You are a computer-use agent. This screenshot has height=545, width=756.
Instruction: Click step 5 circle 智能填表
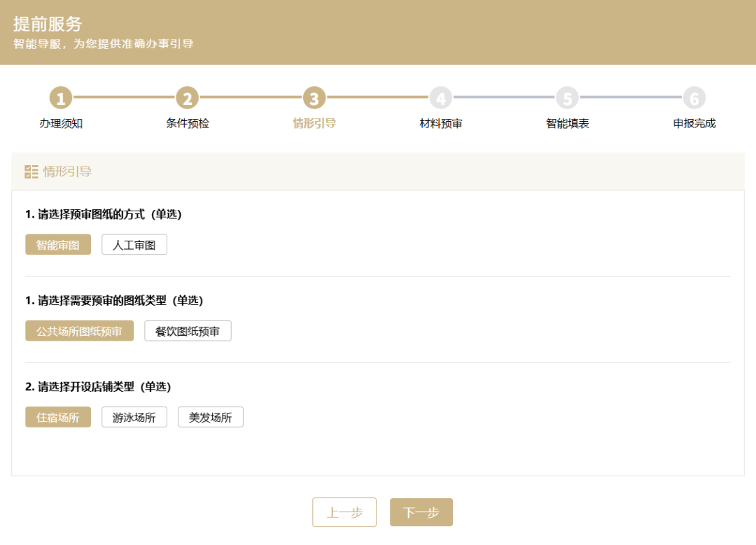(x=567, y=99)
